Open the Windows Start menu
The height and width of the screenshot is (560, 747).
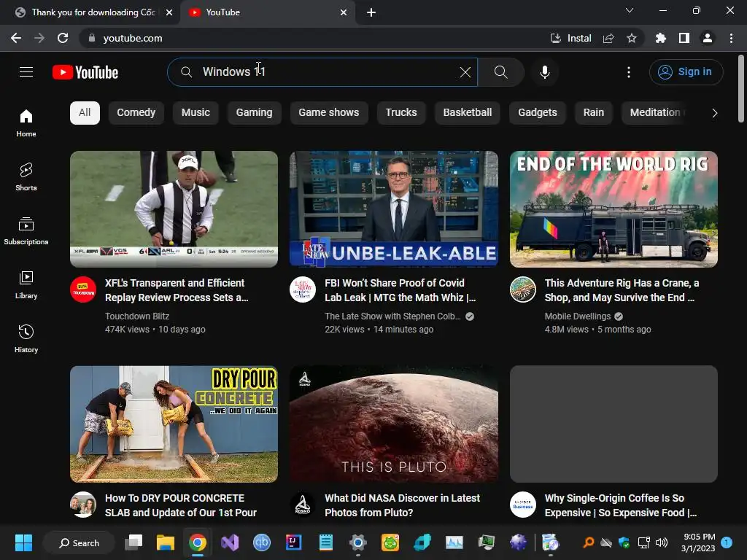pyautogui.click(x=23, y=542)
